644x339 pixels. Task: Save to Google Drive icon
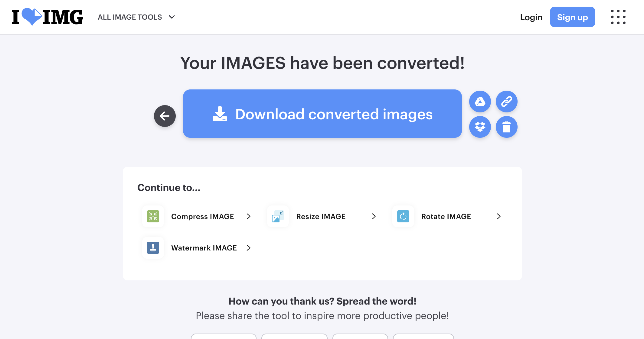coord(480,102)
